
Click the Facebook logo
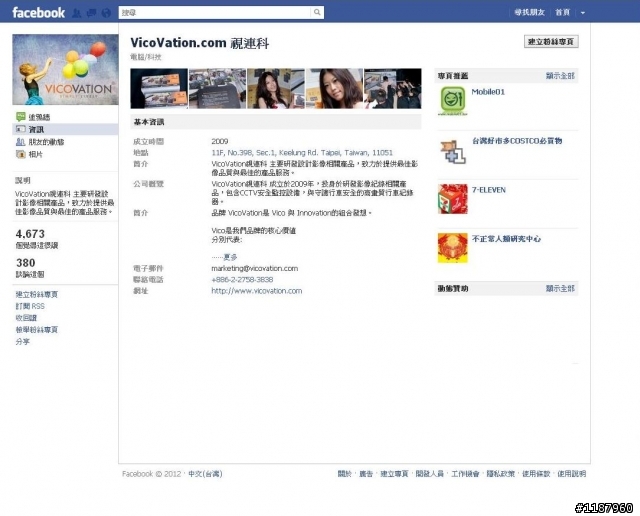pos(38,13)
